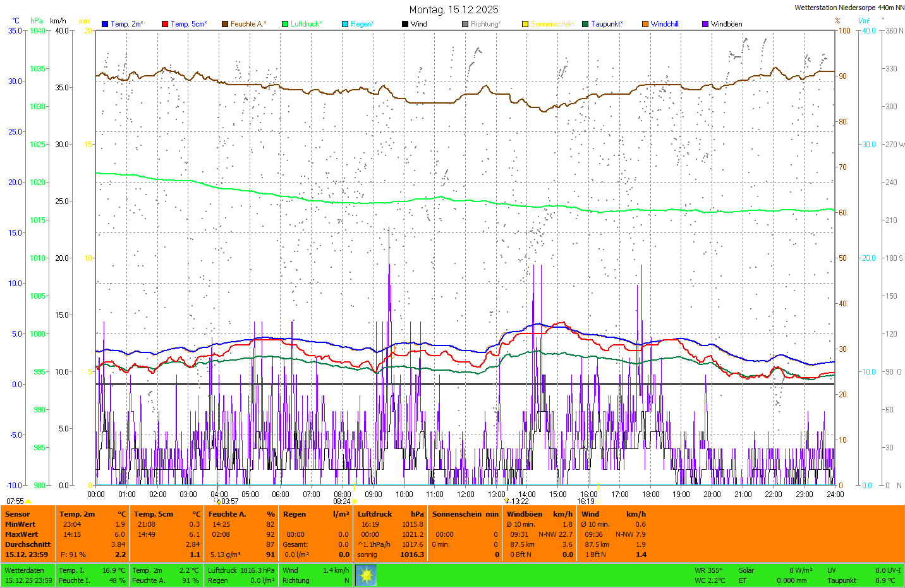Click the 16:19 sunset marker on time axis

point(586,501)
